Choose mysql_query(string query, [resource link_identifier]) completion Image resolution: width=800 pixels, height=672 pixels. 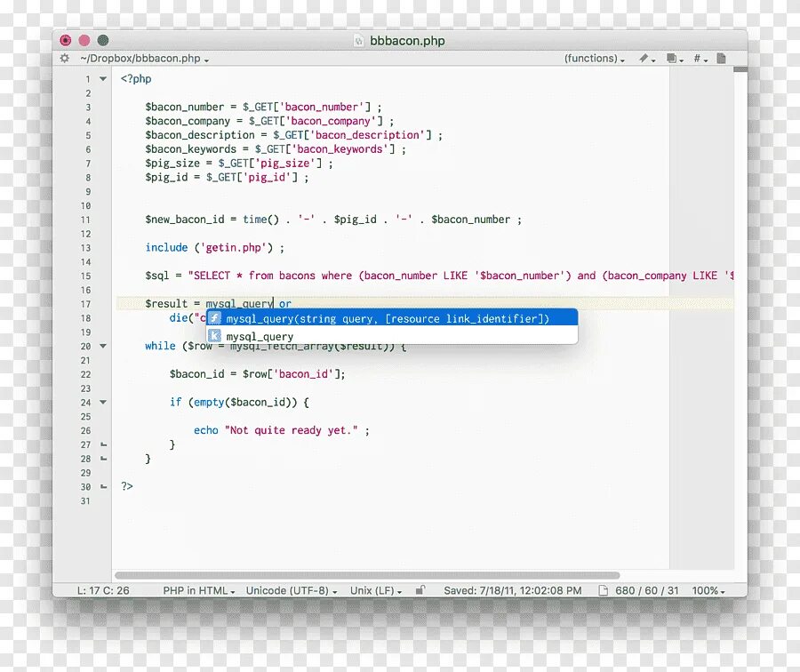click(392, 318)
